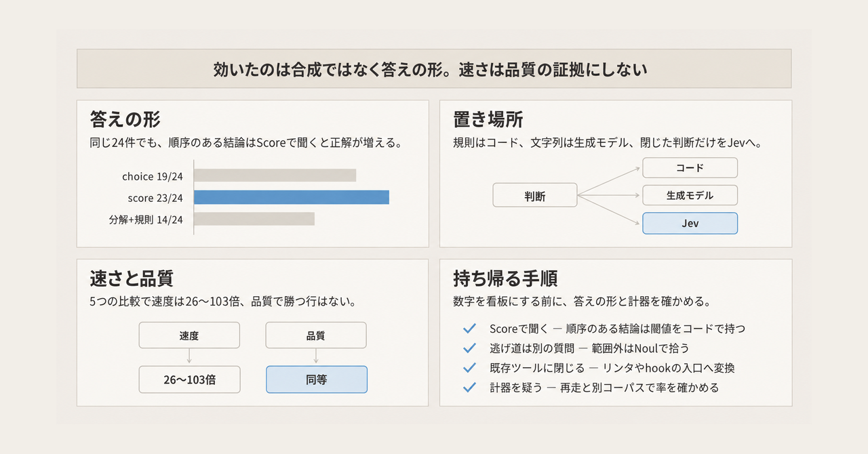Click the sentence starting 同じ24件でも
The width and height of the screenshot is (868, 454).
[x=245, y=144]
